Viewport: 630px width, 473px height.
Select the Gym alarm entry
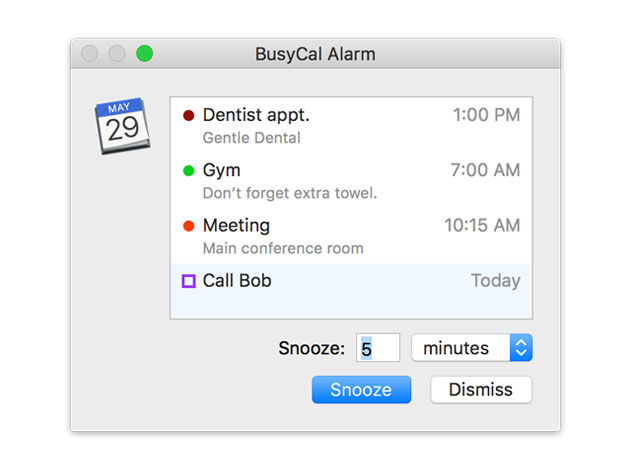click(x=351, y=180)
